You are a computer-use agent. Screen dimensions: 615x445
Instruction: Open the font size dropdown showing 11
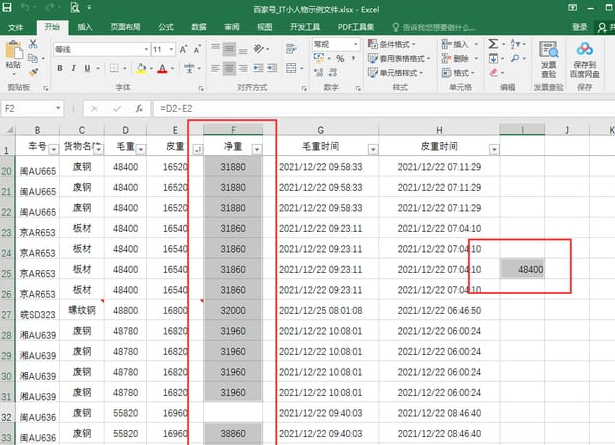click(171, 49)
